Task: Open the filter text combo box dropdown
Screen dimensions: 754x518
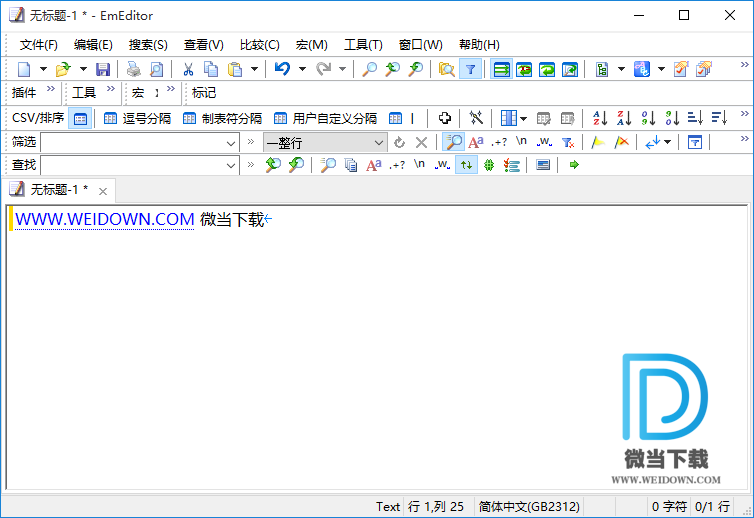Action: pyautogui.click(x=231, y=143)
